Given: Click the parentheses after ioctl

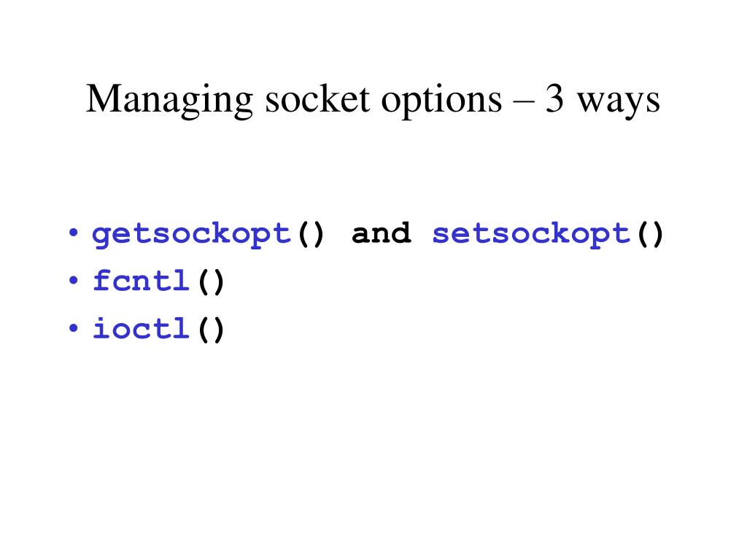Looking at the screenshot, I should [211, 329].
